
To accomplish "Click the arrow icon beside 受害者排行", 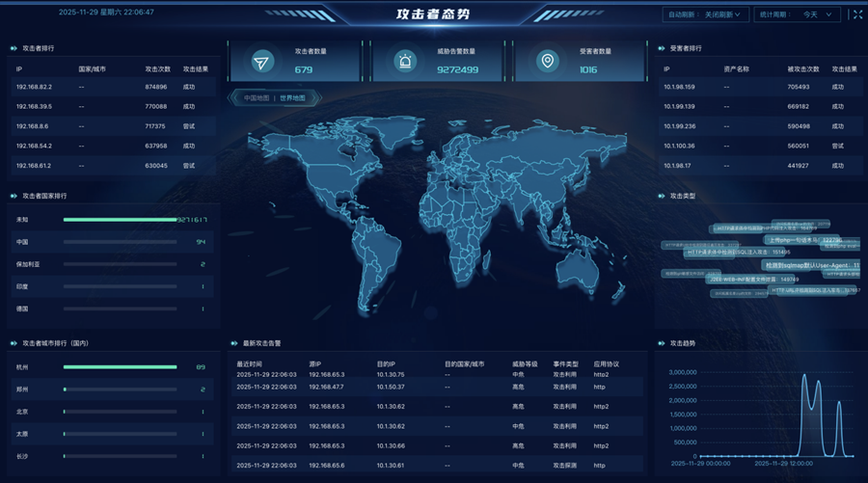I will click(x=661, y=48).
